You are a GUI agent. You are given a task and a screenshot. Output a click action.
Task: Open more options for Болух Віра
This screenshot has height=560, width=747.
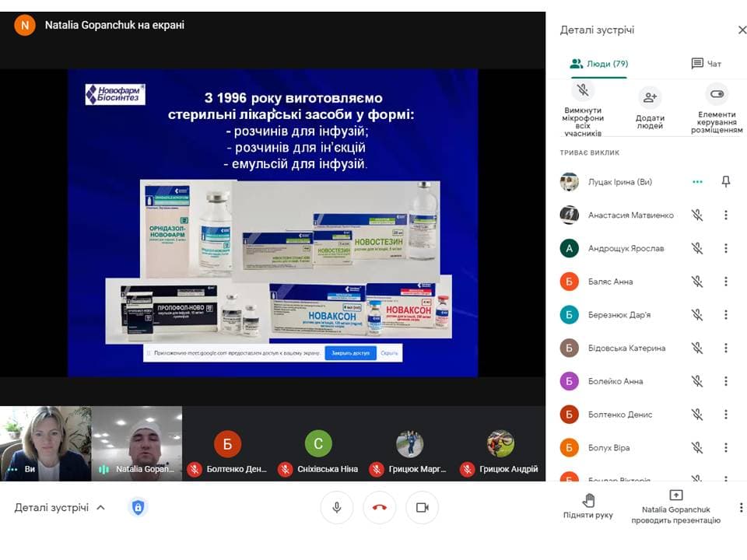pyautogui.click(x=725, y=448)
